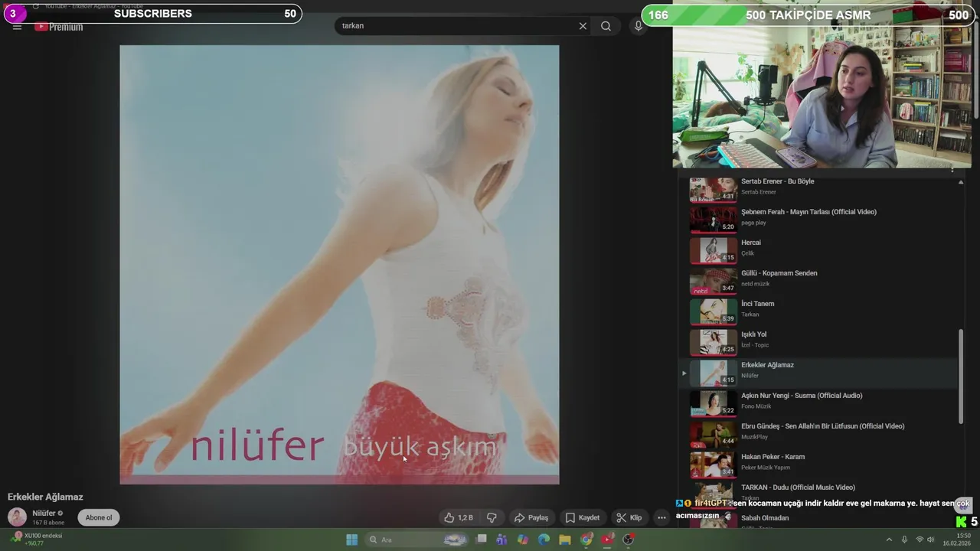Grab the playlist scrollbar handle
The width and height of the screenshot is (980, 551).
(961, 376)
